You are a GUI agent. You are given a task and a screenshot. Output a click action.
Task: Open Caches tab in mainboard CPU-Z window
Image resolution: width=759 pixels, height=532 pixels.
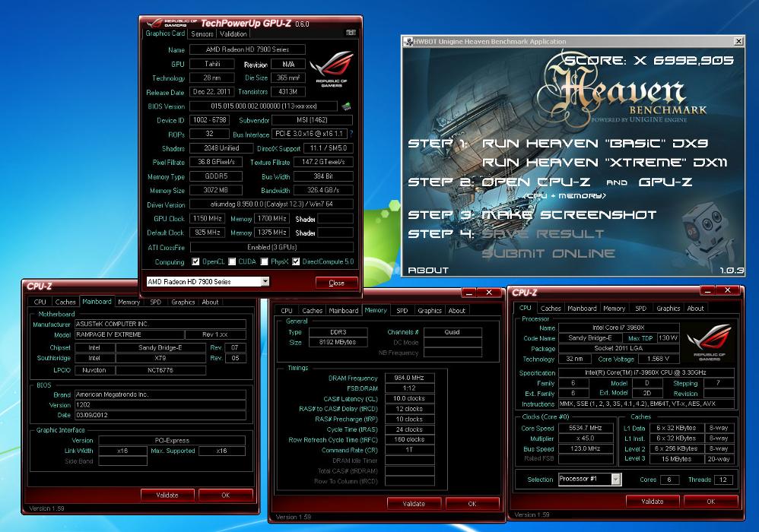(65, 302)
